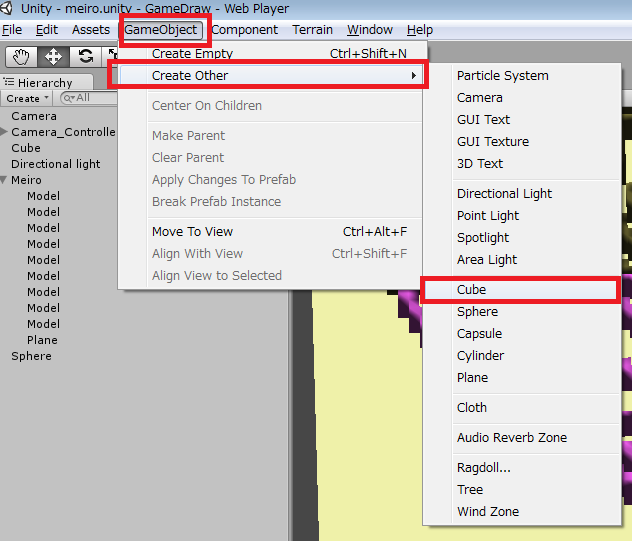The width and height of the screenshot is (632, 541).
Task: Create a Point Light
Action: point(521,216)
